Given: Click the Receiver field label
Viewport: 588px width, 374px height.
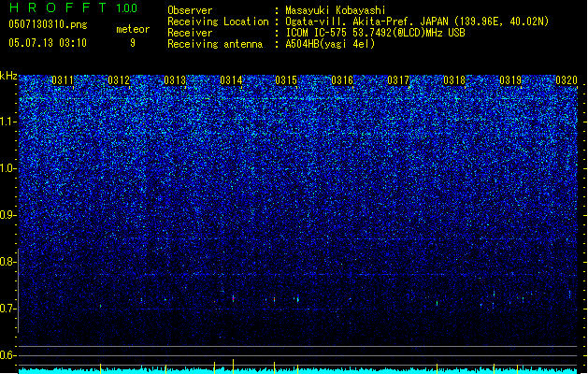Looking at the screenshot, I should (x=190, y=33).
